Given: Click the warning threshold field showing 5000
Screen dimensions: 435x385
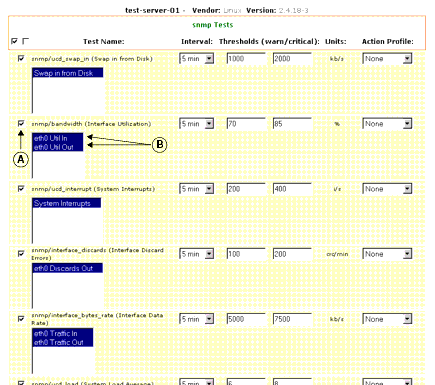Looking at the screenshot, I should tap(246, 319).
